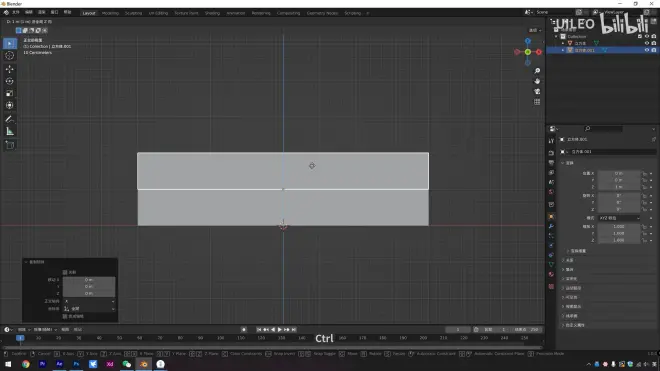Select the Transform tool

10,106
